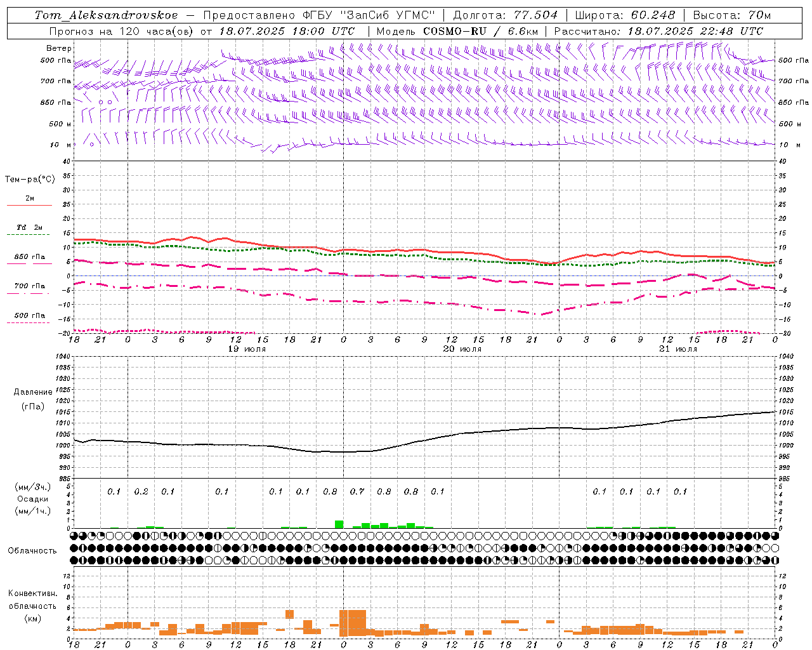Click the station title Tom_Aleksandrovskoe

106,15
